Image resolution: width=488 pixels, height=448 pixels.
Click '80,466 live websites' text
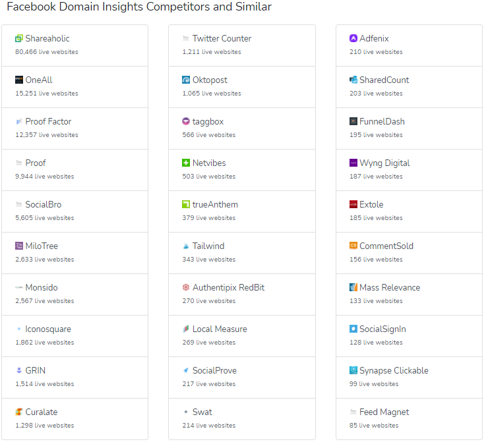pyautogui.click(x=47, y=52)
